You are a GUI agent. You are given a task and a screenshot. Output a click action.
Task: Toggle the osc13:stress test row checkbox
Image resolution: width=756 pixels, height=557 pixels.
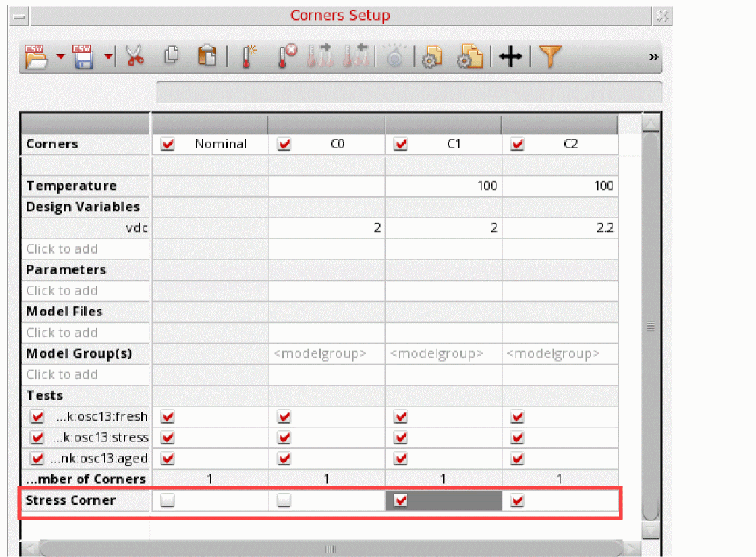point(37,438)
